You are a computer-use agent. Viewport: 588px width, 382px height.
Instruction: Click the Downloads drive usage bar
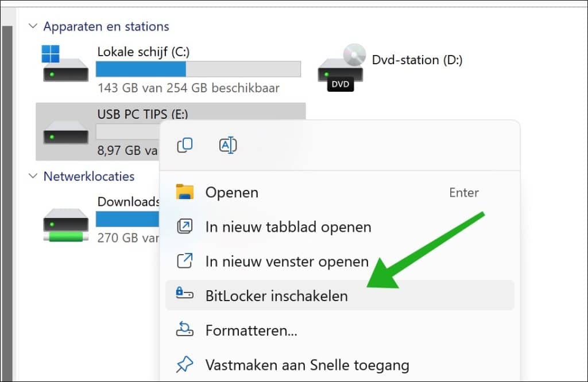127,219
